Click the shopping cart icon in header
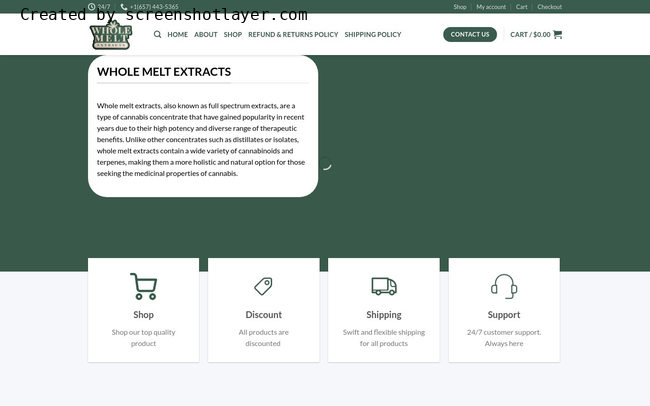Screen dimensions: 650x406 click(x=558, y=34)
